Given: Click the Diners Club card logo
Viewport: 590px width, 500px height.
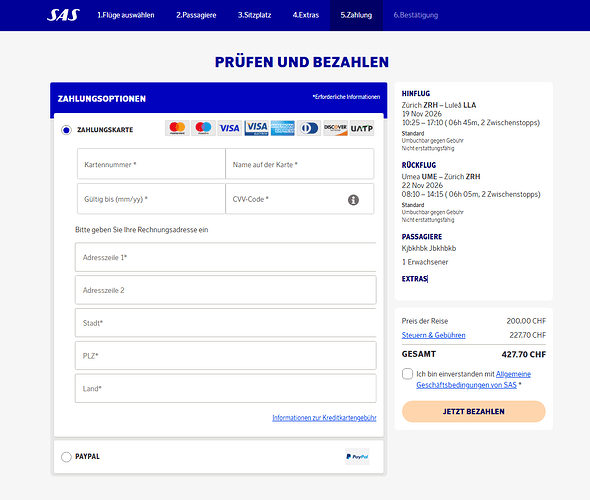Looking at the screenshot, I should click(309, 128).
